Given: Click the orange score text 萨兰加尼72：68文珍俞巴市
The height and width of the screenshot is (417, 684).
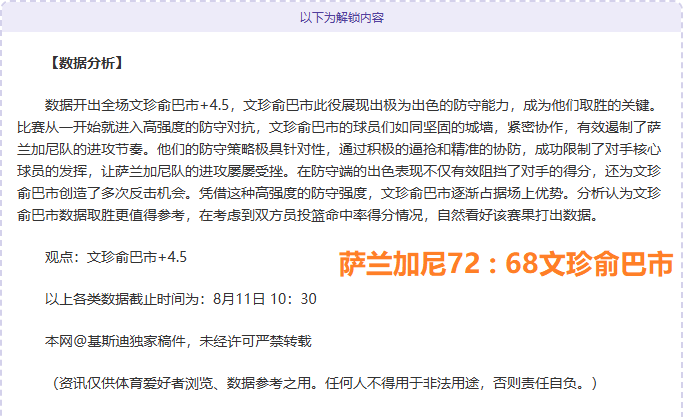Looking at the screenshot, I should (506, 264).
